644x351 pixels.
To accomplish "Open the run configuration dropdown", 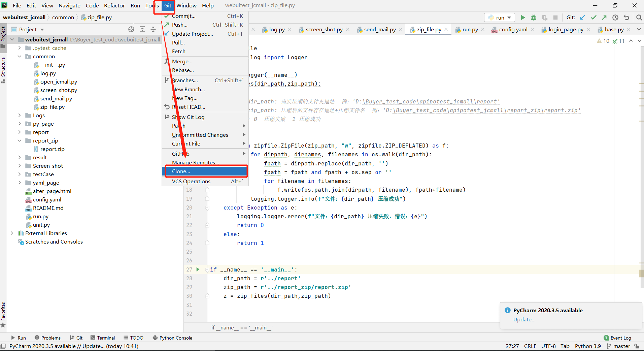I will (500, 18).
